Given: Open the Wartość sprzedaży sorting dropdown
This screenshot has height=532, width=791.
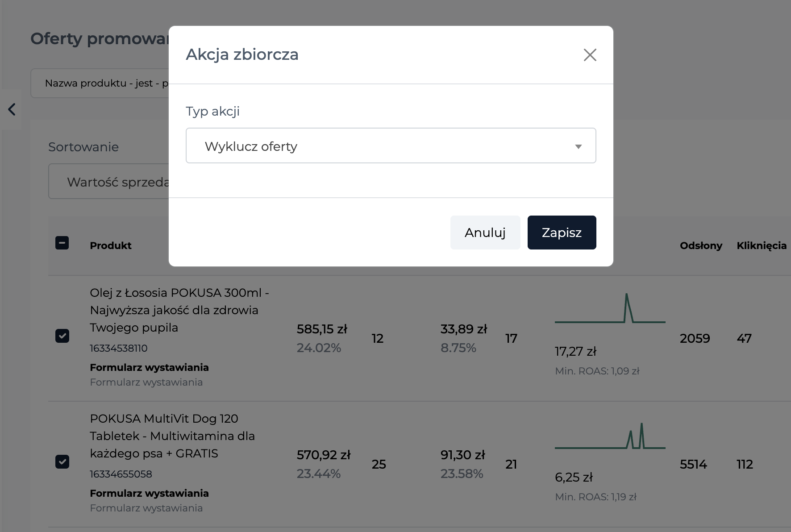Looking at the screenshot, I should pos(109,181).
